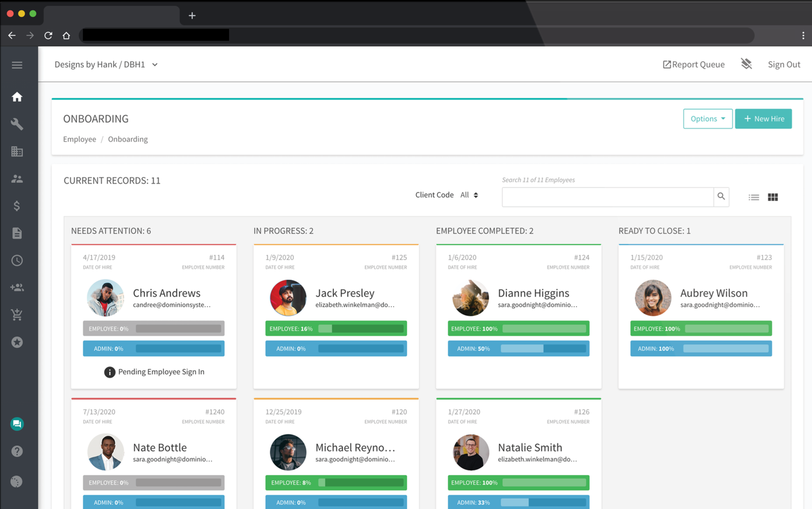Viewport: 812px width, 509px height.
Task: Open the payroll dollar sign icon
Action: (x=17, y=206)
